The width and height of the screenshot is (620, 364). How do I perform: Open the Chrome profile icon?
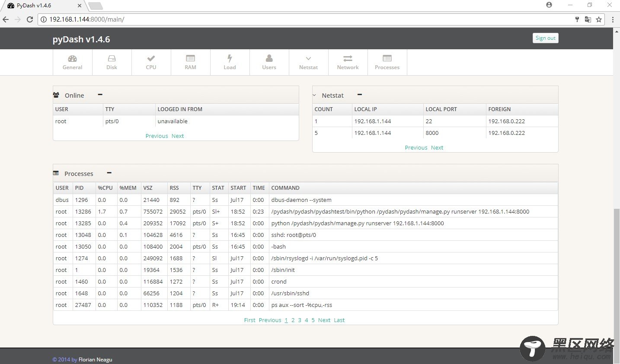(x=549, y=5)
